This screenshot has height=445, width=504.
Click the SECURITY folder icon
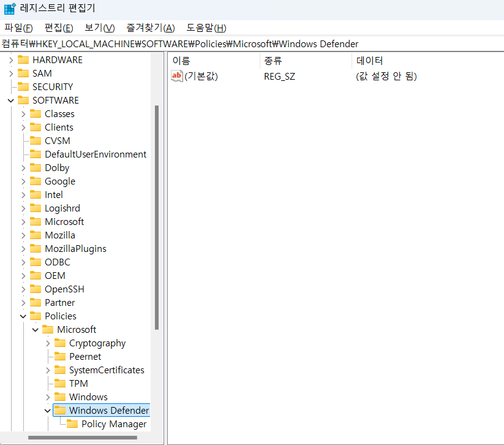click(23, 87)
